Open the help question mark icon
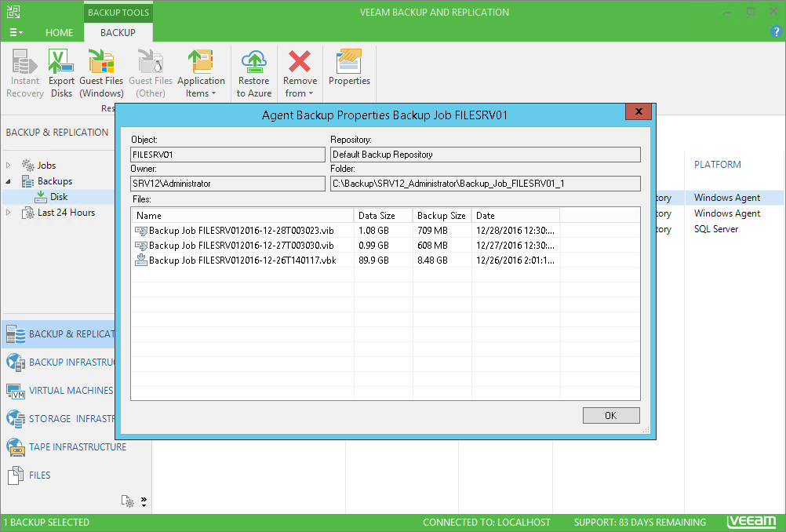 point(776,32)
